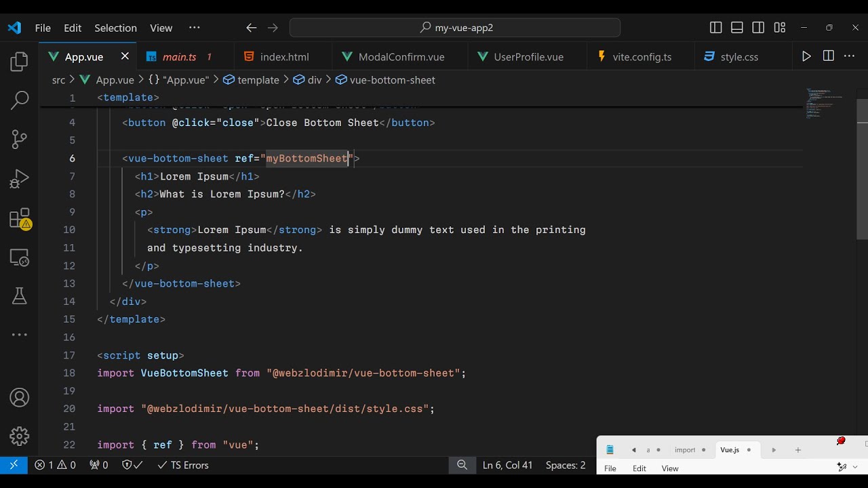Click the ports forwarded indicator showing 0
Image resolution: width=868 pixels, height=488 pixels.
pyautogui.click(x=99, y=465)
